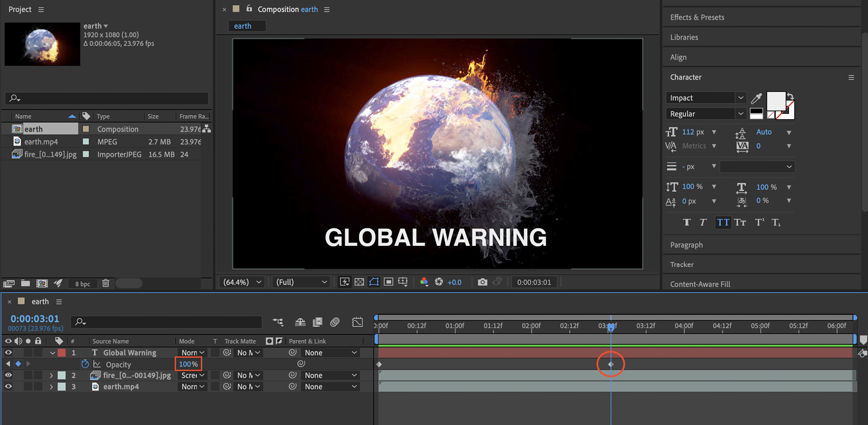Click the shy layers switch icon
Screen dimensions: 868x425
pyautogui.click(x=300, y=322)
